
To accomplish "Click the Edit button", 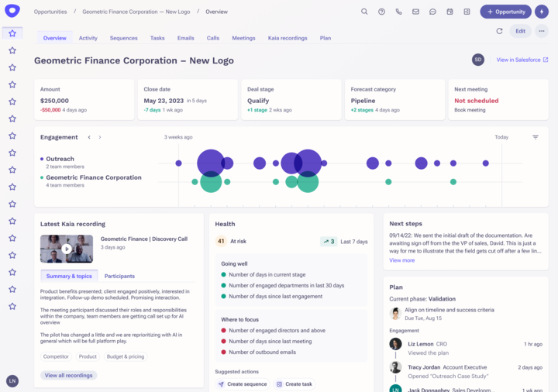I will 520,31.
